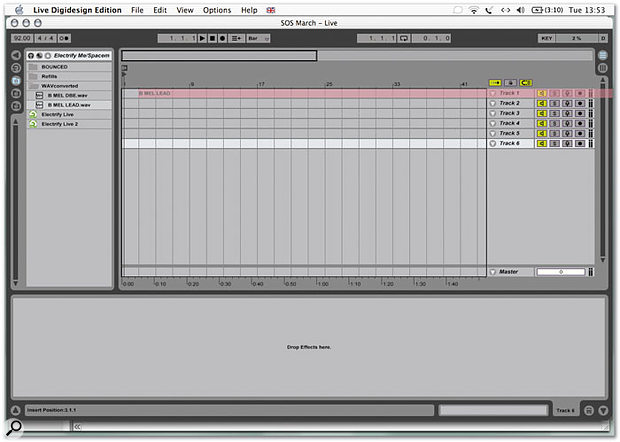
Task: Click the globe icon in browser header
Action: [40, 56]
